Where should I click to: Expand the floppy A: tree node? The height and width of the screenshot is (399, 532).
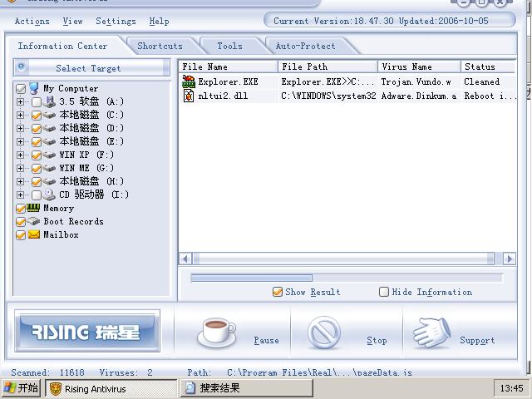pyautogui.click(x=20, y=101)
